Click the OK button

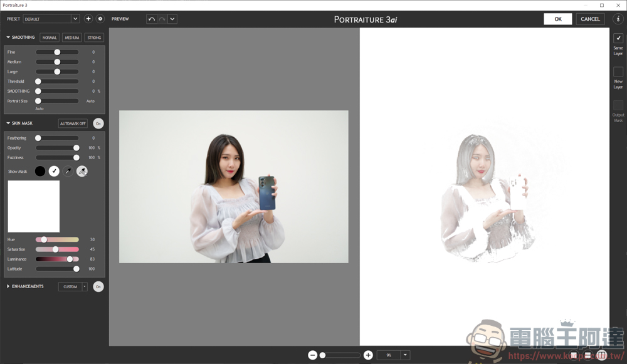[557, 19]
